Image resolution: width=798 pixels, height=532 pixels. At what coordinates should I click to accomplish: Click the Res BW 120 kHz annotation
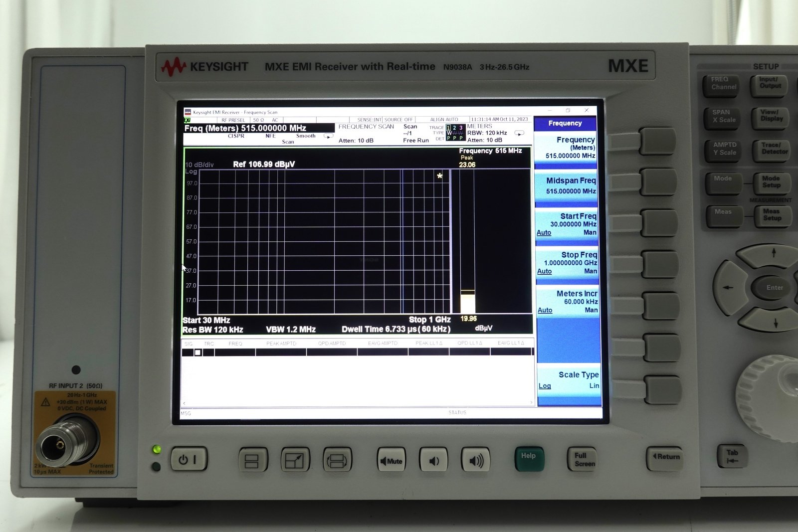(213, 330)
